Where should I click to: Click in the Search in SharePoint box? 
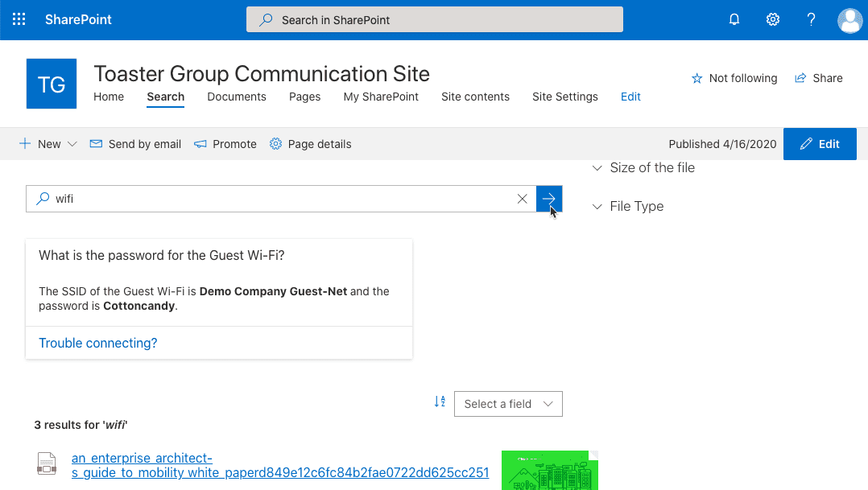tap(435, 19)
